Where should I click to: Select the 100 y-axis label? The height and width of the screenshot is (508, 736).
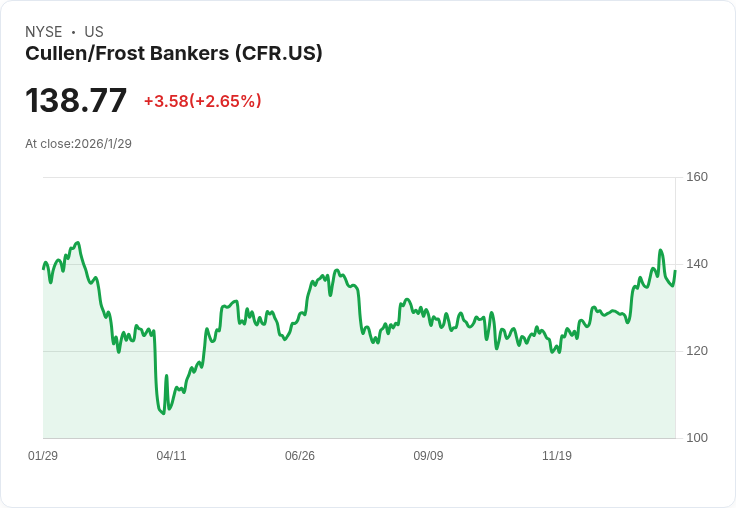[x=697, y=438]
